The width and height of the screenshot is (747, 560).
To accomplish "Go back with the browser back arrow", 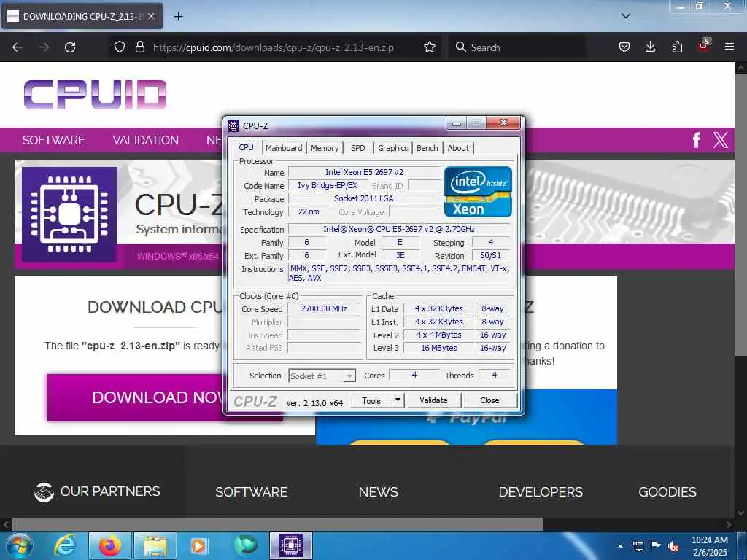I will 18,47.
